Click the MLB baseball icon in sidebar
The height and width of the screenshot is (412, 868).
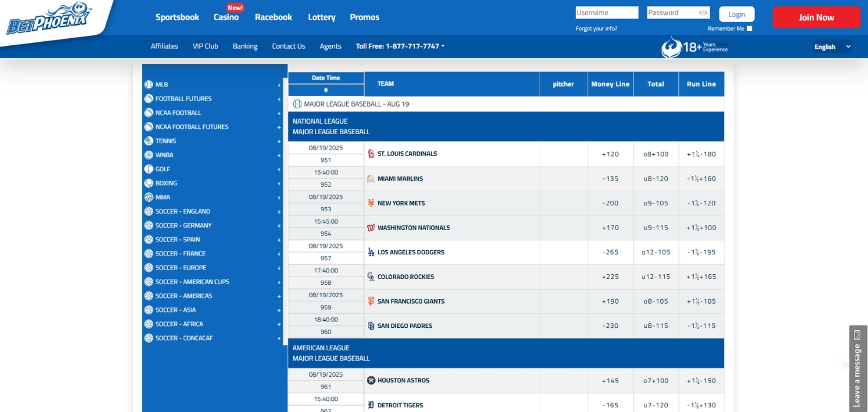pyautogui.click(x=148, y=85)
